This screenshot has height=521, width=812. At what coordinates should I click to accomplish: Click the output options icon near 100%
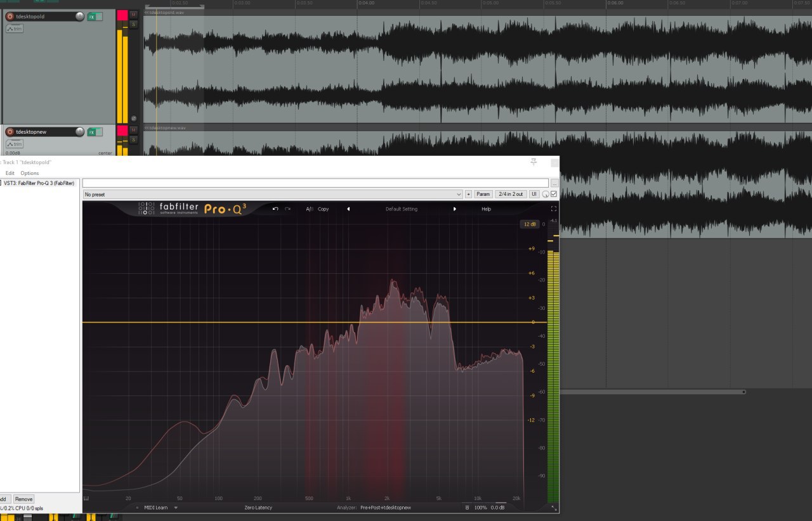coord(468,508)
